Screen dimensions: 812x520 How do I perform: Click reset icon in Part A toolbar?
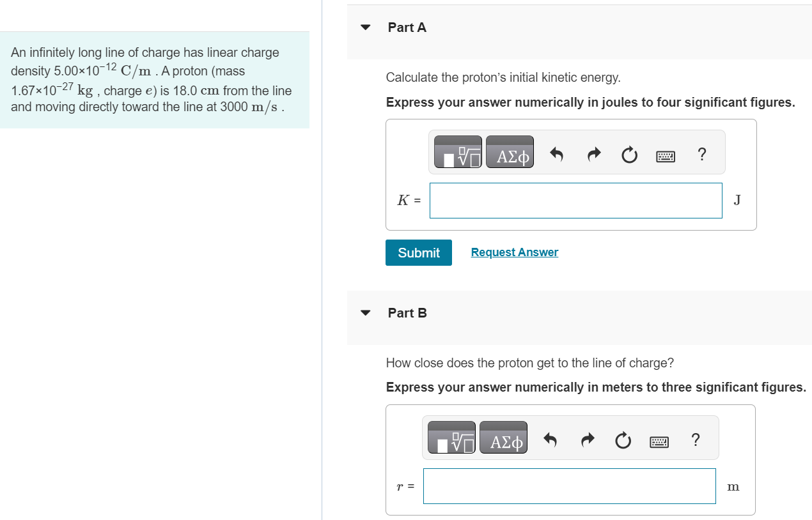coord(630,155)
